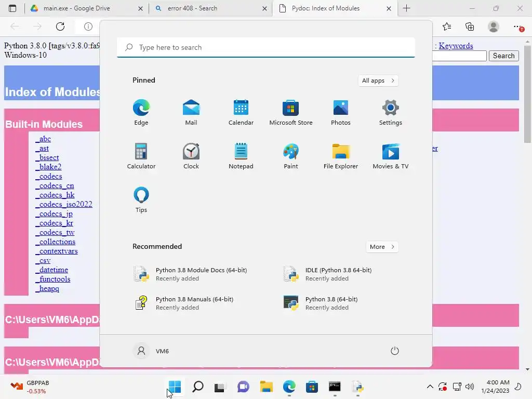The image size is (532, 399).
Task: Click the page vertical scrollbar
Action: [x=527, y=95]
